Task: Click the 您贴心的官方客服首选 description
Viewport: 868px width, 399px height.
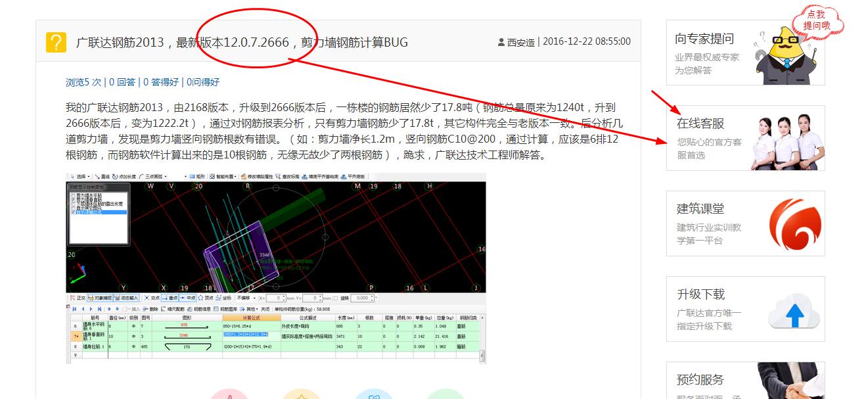Action: coord(710,149)
